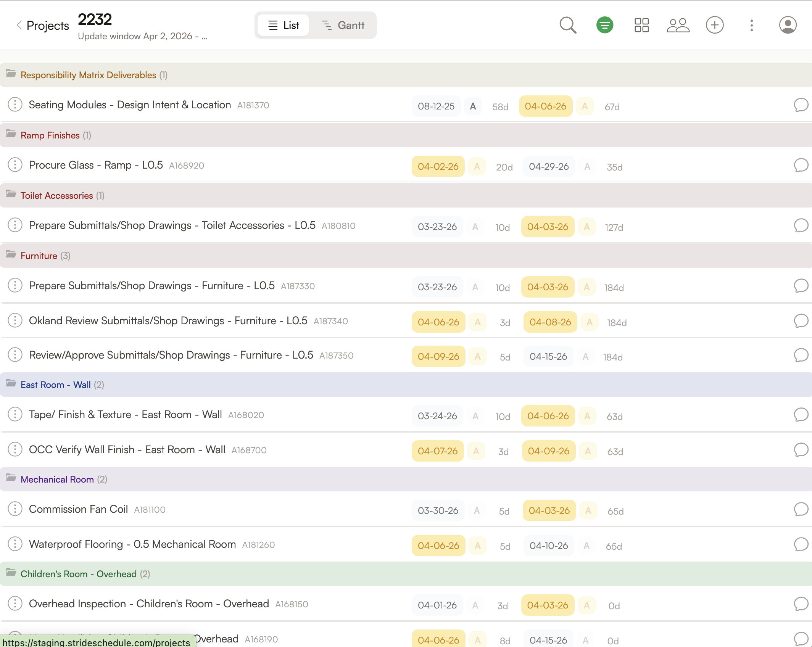Viewport: 812px width, 647px height.
Task: Collapse the Furniture group
Action: tap(39, 256)
